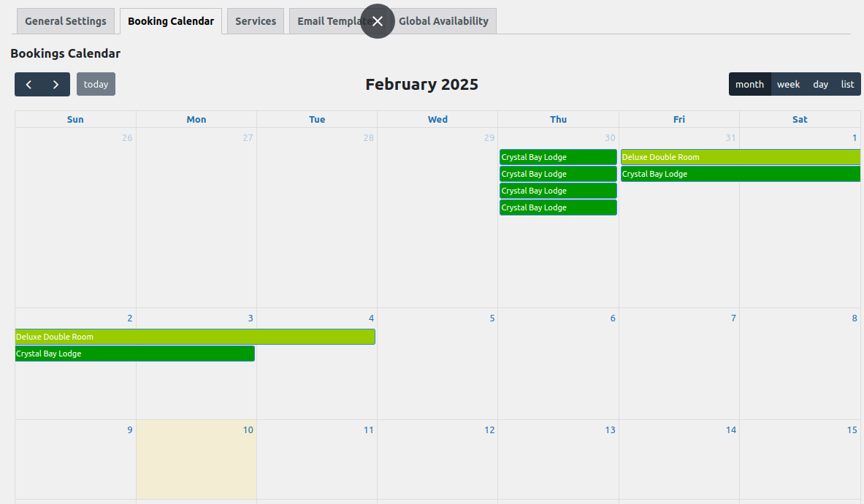Viewport: 864px width, 504px height.
Task: Select the first Crystal Bay Lodge booking on Thursday
Action: point(558,156)
